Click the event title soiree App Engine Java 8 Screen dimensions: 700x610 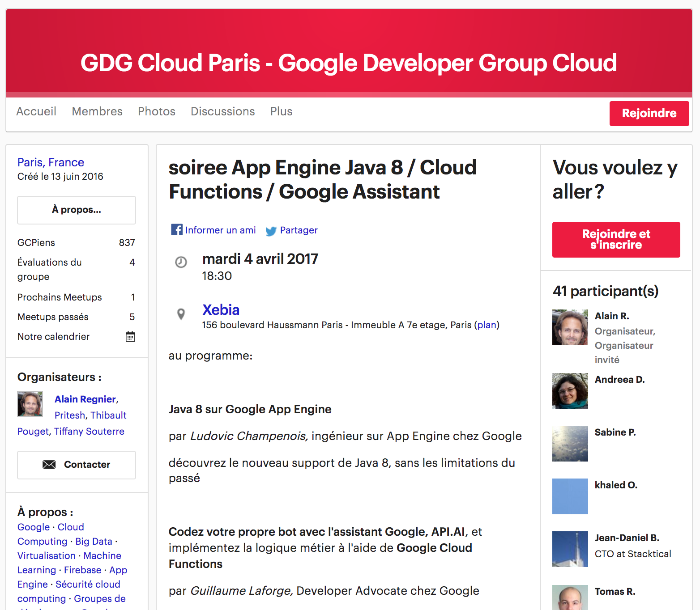click(x=323, y=180)
